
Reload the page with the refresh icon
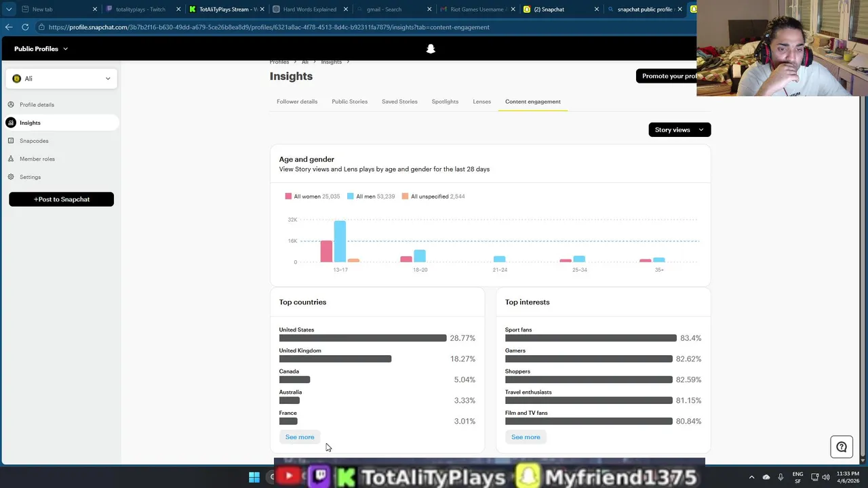[25, 27]
